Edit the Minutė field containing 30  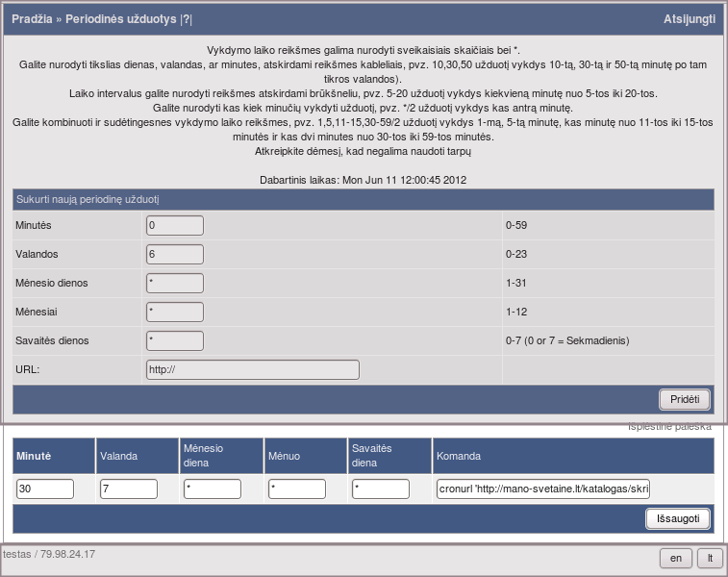point(45,489)
